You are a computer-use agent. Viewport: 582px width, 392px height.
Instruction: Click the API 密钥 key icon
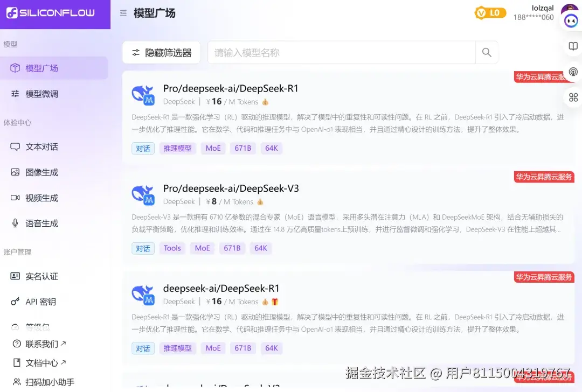tap(15, 302)
